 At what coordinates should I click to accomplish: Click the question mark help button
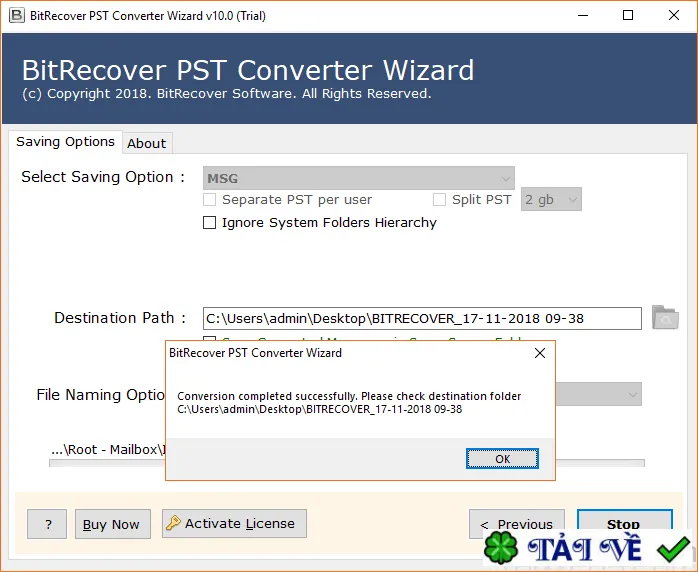coord(47,524)
